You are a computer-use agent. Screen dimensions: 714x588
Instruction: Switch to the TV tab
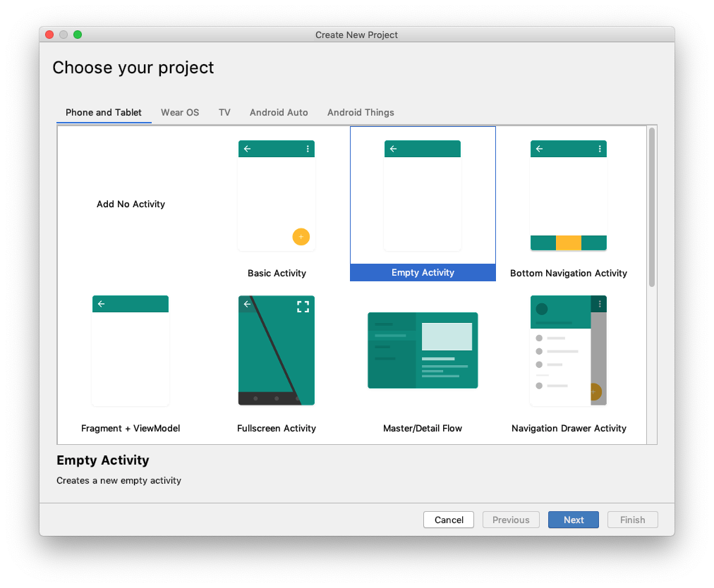(224, 112)
